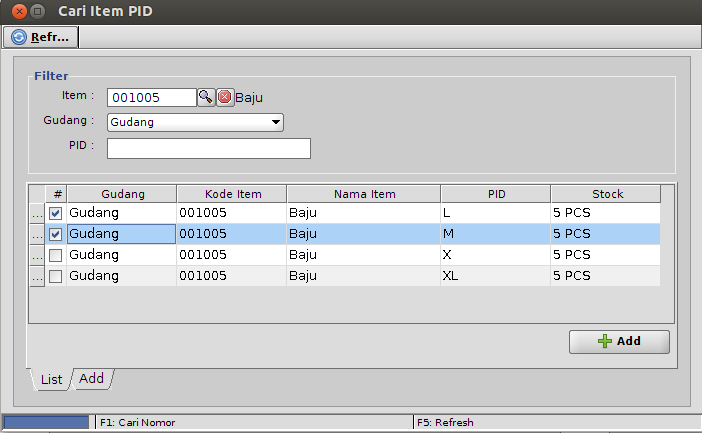The image size is (702, 433).
Task: Open the Gudang dropdown list
Action: point(276,123)
